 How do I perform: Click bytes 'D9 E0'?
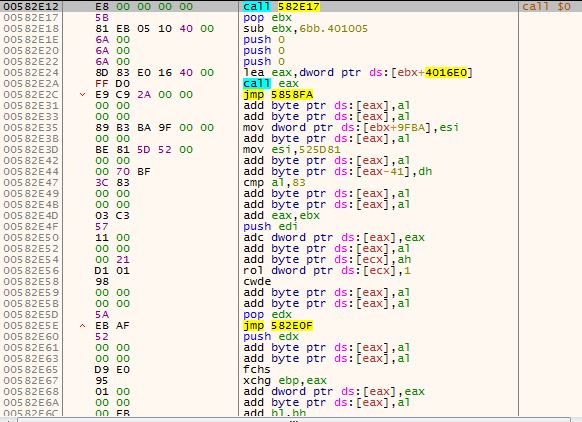pos(112,370)
